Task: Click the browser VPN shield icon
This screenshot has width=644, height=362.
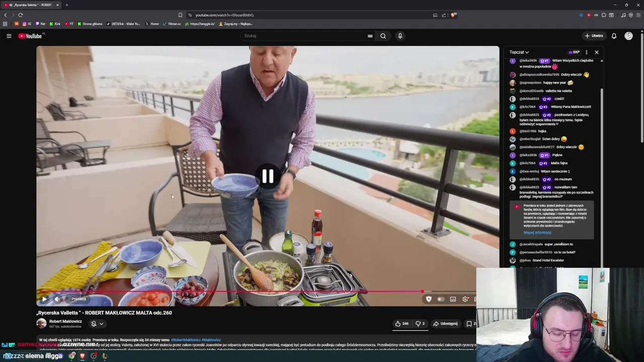Action: 631,15
